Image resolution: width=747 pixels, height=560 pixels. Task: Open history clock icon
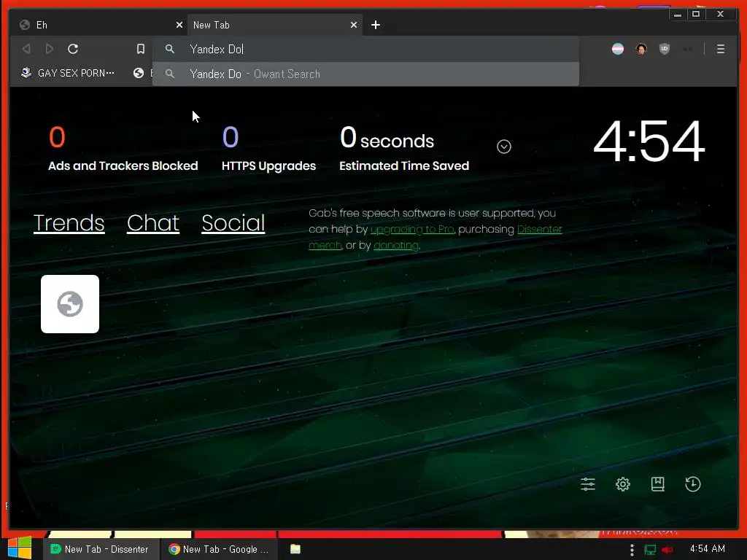(x=693, y=484)
